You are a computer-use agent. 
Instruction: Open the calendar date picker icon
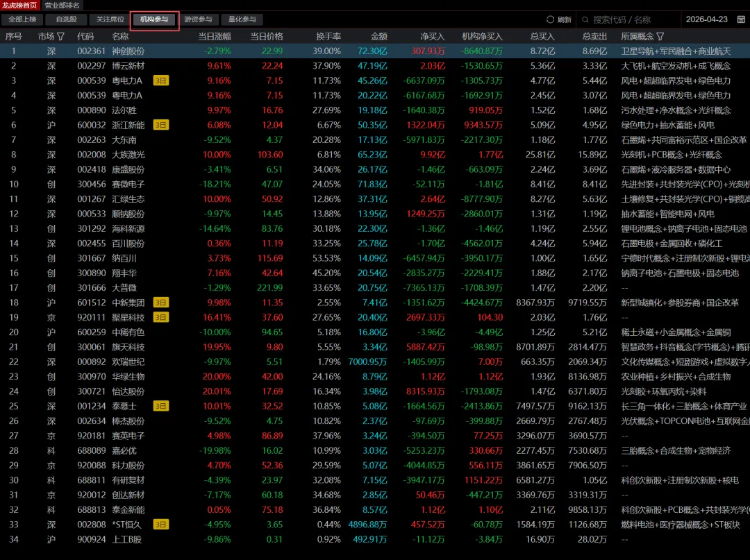click(741, 19)
